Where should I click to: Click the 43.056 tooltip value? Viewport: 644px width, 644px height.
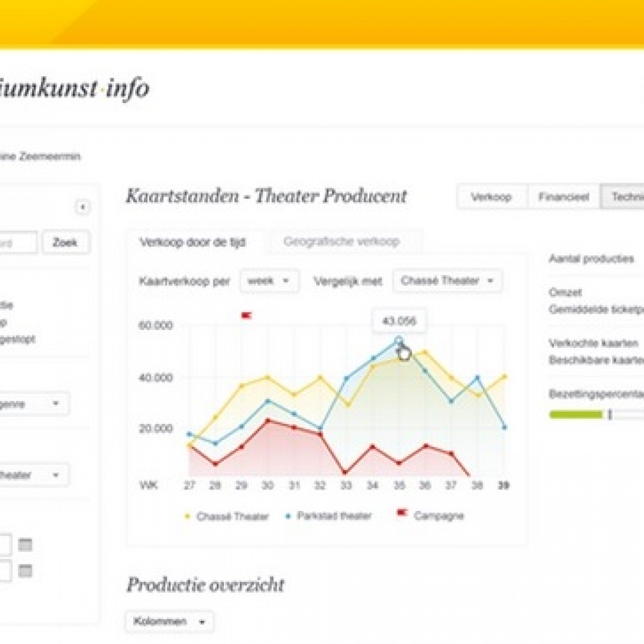399,321
